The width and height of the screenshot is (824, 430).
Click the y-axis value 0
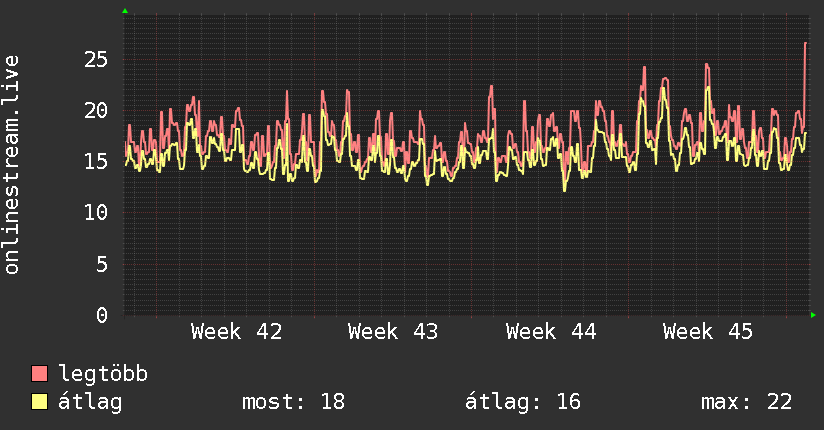pyautogui.click(x=102, y=315)
